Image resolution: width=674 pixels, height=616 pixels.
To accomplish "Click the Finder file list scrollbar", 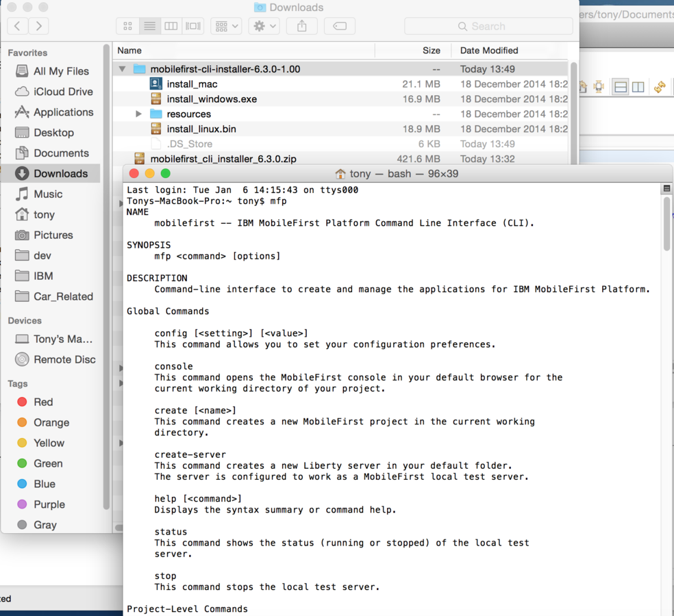I will pos(573,112).
